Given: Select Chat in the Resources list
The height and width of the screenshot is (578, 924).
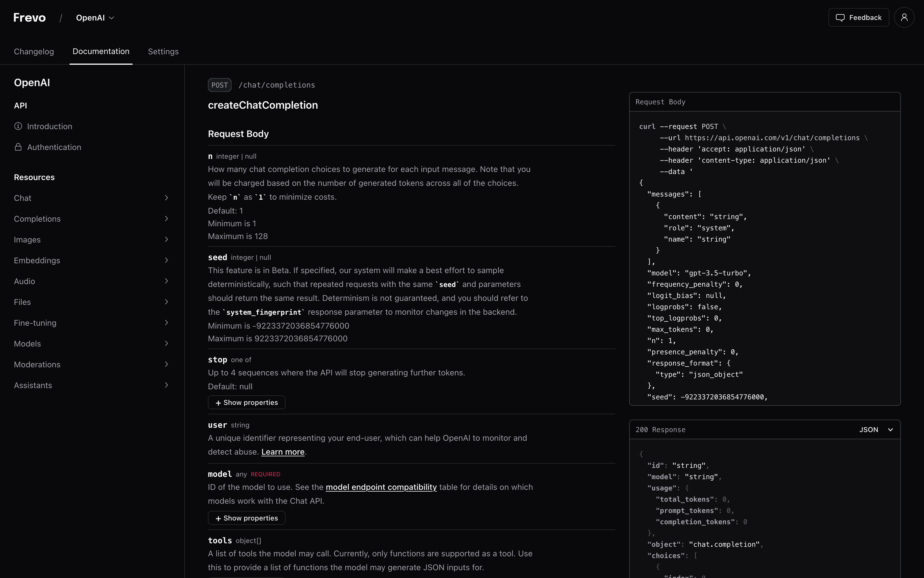Looking at the screenshot, I should tap(23, 198).
